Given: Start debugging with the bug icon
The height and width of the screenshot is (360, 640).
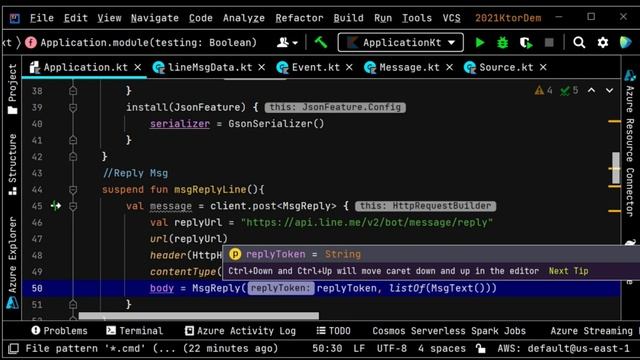Looking at the screenshot, I should [x=502, y=42].
